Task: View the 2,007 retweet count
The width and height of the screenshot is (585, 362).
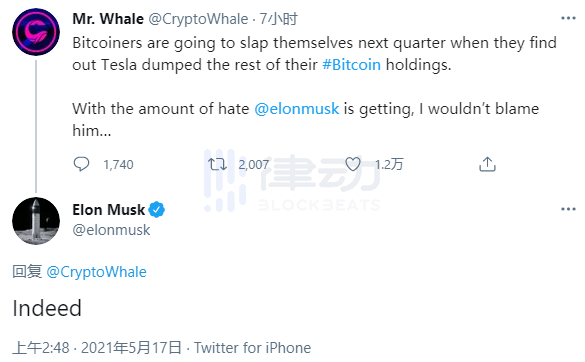Action: (x=254, y=165)
